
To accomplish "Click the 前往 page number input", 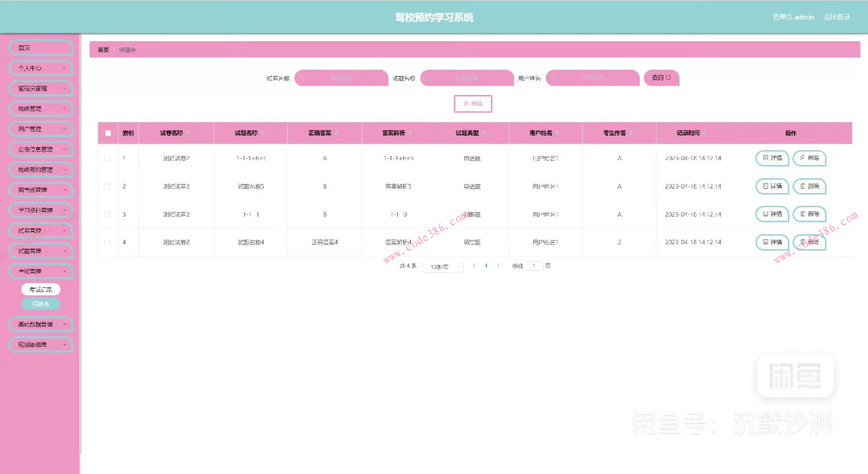I will pyautogui.click(x=534, y=266).
